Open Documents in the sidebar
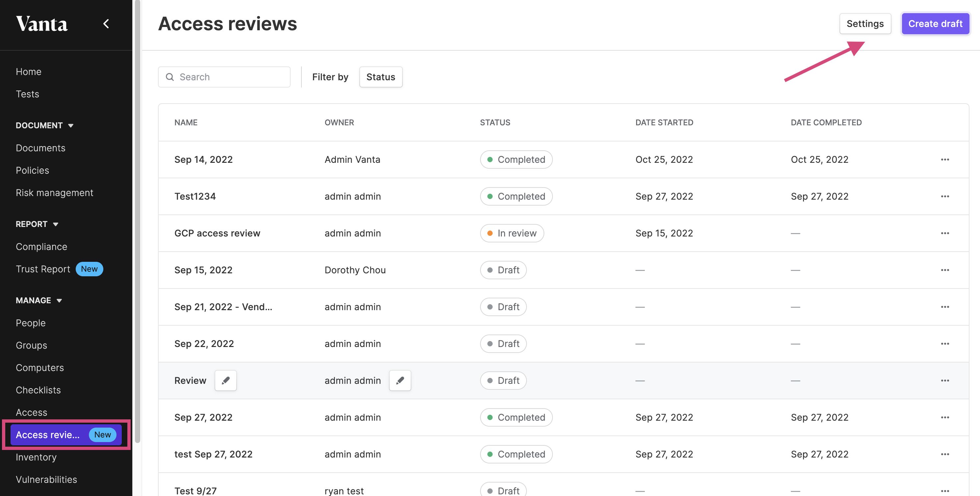Viewport: 980px width, 496px height. click(x=41, y=148)
